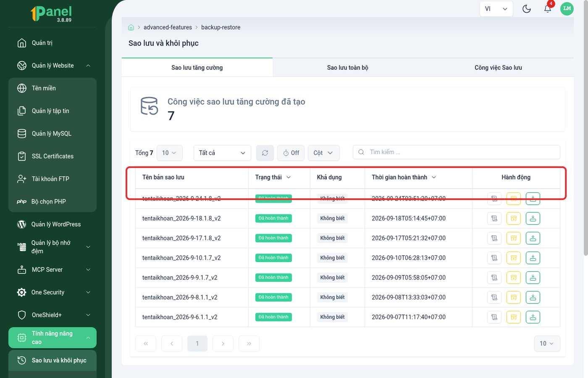
Task: Open the notifications bell
Action: (547, 9)
